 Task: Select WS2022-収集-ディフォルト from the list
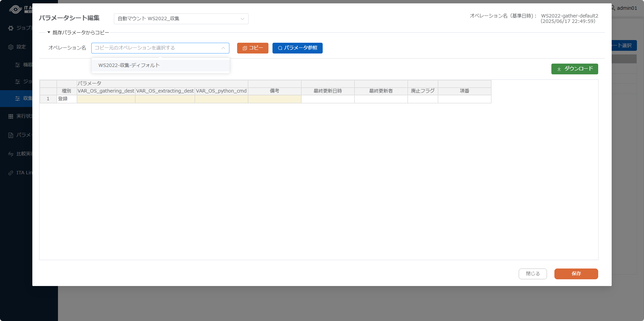tap(129, 65)
